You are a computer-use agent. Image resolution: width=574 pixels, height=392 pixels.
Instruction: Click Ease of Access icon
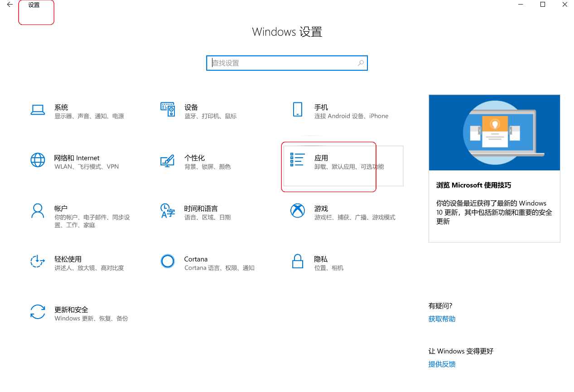(x=38, y=261)
